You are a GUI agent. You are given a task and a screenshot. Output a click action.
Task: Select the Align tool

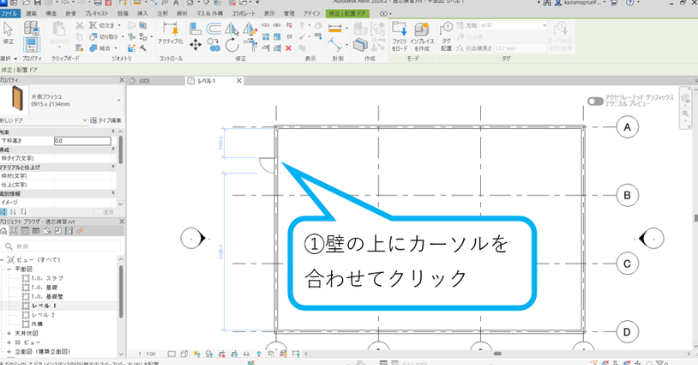(x=195, y=29)
